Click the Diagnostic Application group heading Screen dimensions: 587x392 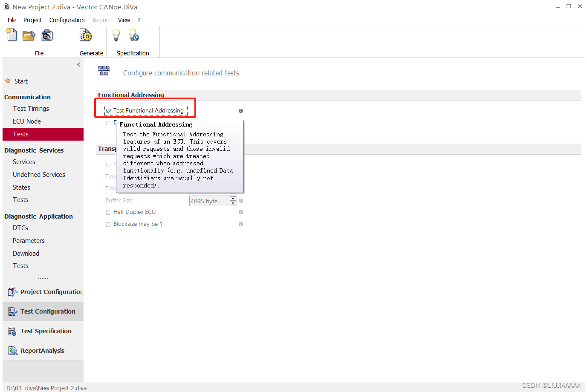click(x=38, y=216)
